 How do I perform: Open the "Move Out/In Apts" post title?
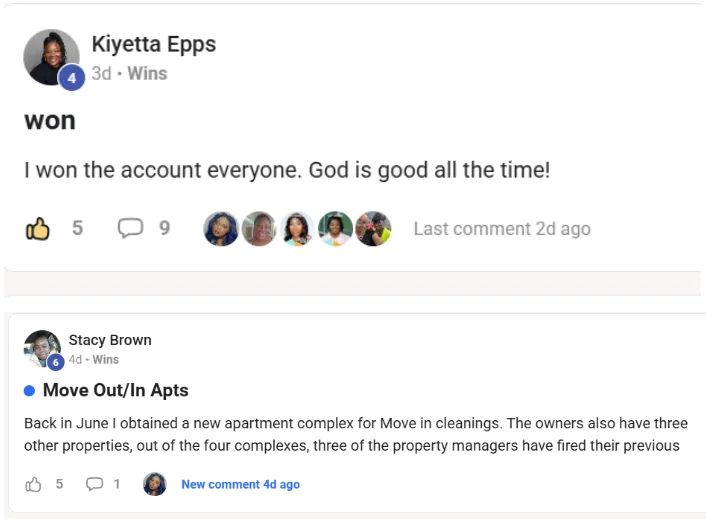(x=115, y=390)
